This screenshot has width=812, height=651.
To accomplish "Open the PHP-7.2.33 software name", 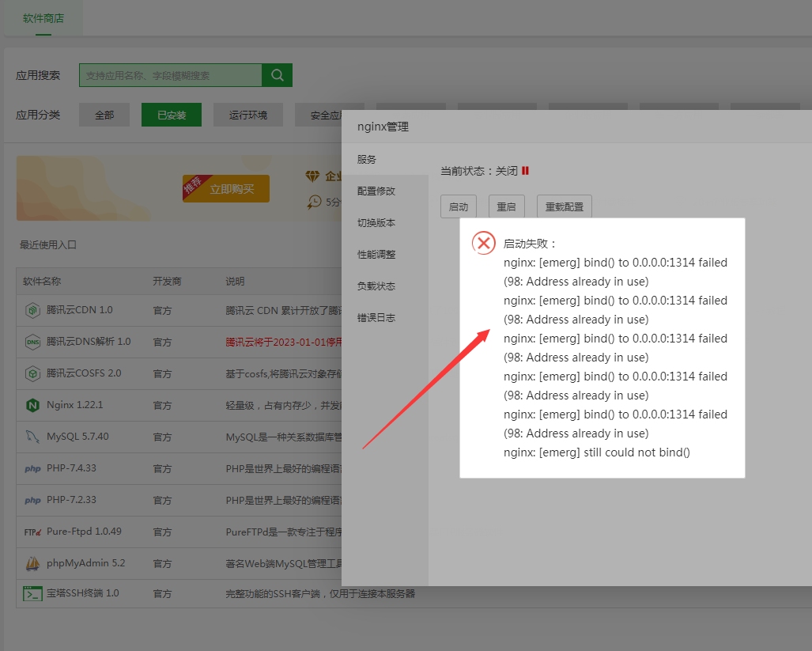I will click(71, 499).
